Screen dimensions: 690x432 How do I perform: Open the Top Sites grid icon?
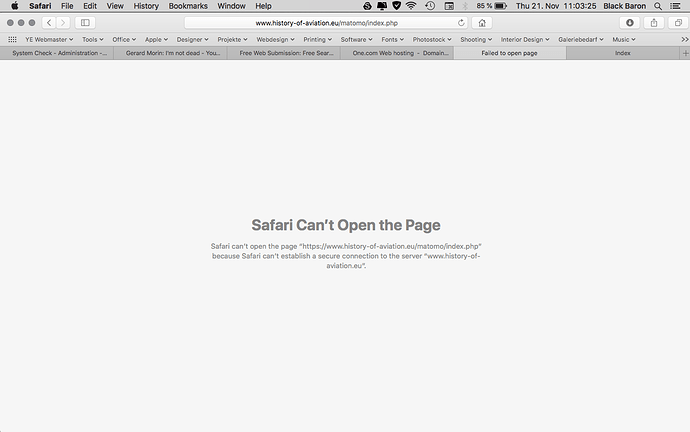click(12, 40)
